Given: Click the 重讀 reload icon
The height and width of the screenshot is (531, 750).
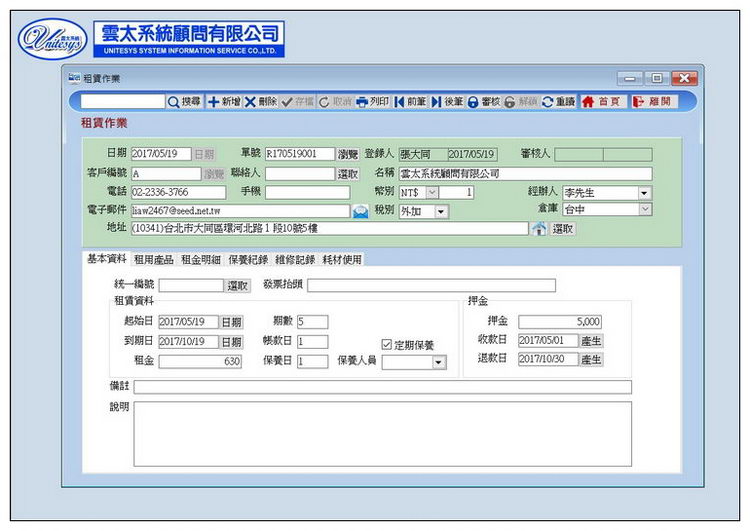Looking at the screenshot, I should [x=548, y=102].
